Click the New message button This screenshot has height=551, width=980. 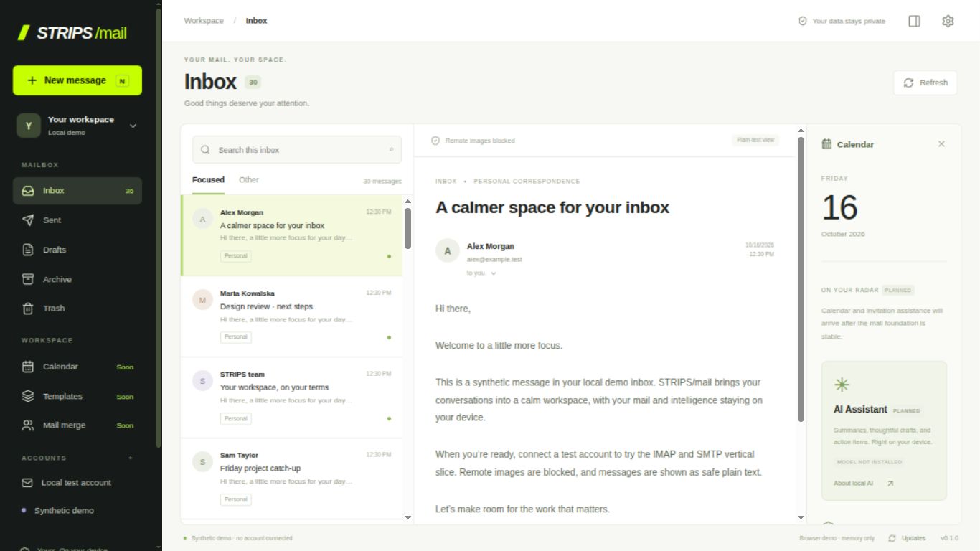77,80
